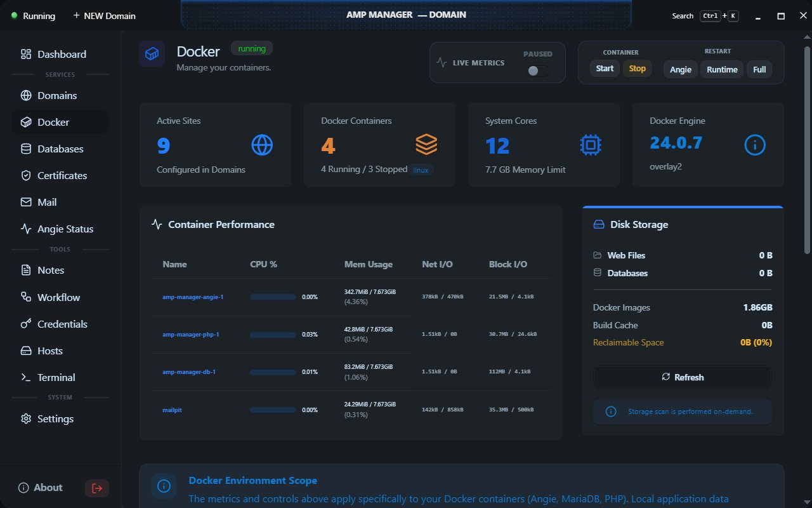Screen dimensions: 812x508
Task: Open Notes in the sidebar
Action: click(x=60, y=270)
